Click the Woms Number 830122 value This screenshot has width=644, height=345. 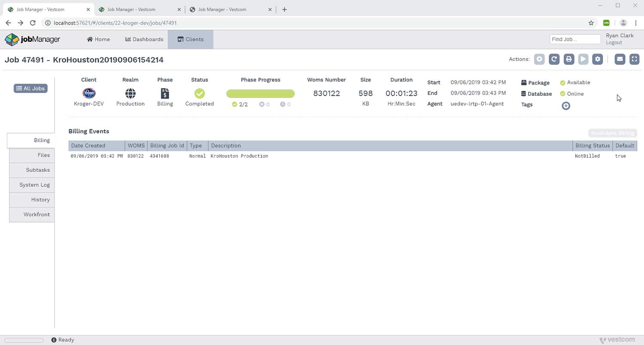(327, 93)
